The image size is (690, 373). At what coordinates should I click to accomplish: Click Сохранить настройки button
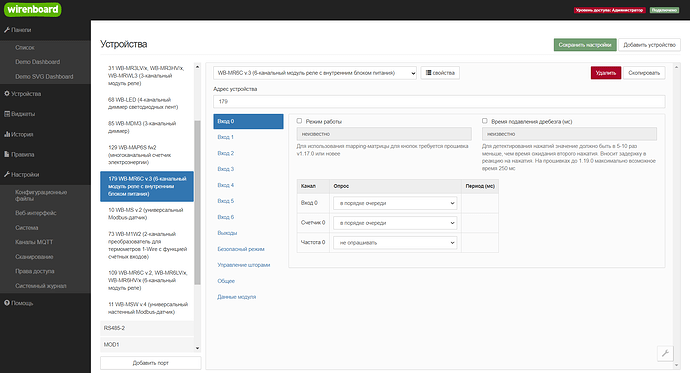[585, 45]
